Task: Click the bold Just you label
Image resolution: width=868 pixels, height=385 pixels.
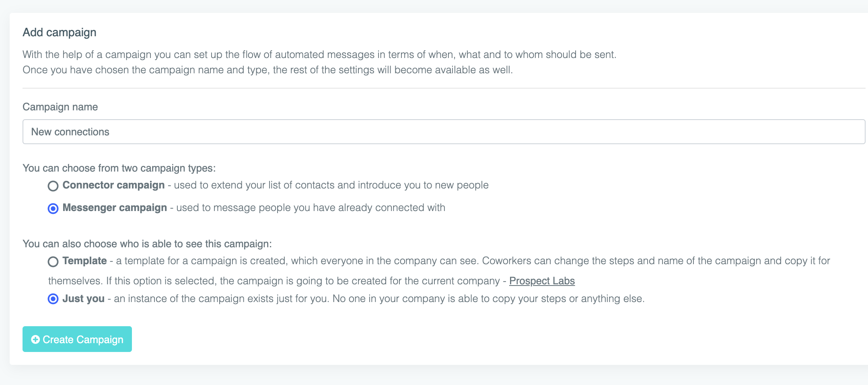Action: point(83,298)
